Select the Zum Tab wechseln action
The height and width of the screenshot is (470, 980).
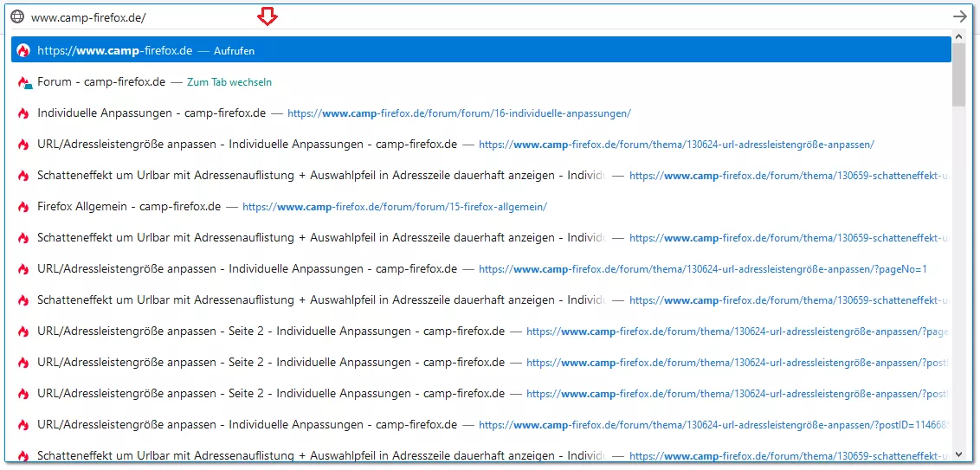(229, 82)
